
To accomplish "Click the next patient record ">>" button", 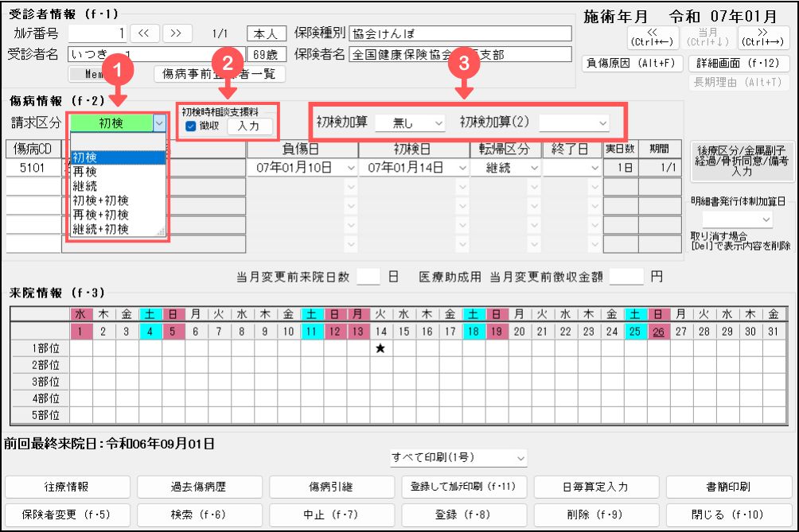I will click(177, 33).
